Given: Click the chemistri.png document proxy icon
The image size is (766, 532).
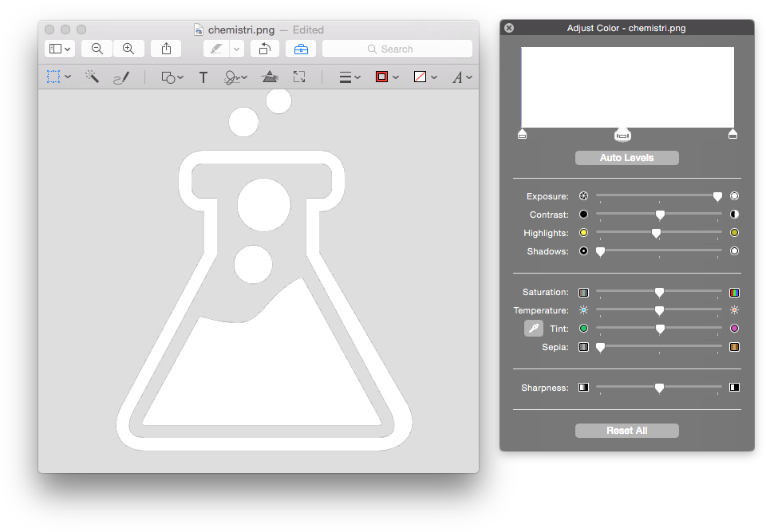Looking at the screenshot, I should [199, 30].
